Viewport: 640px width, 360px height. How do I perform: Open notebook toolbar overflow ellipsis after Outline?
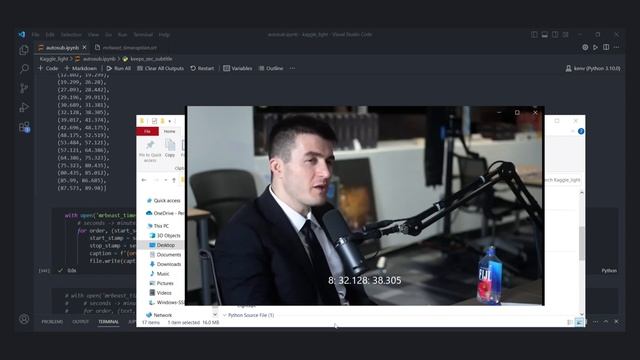click(x=292, y=68)
